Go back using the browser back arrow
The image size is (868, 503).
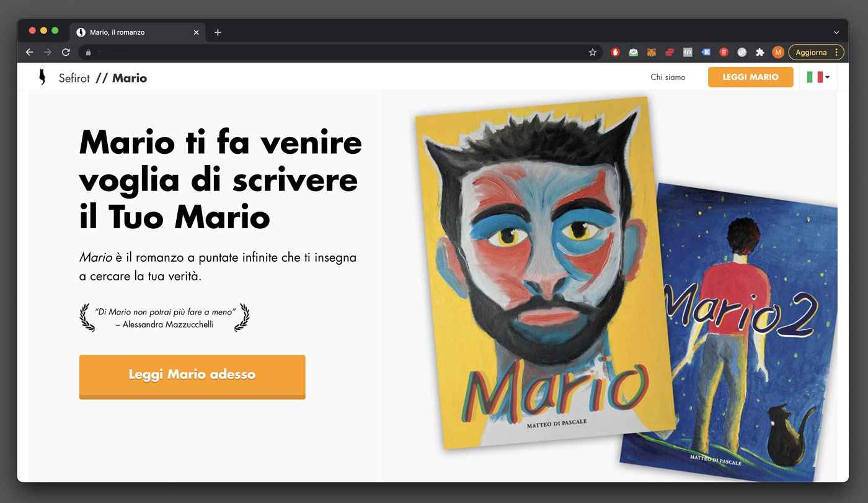[29, 52]
